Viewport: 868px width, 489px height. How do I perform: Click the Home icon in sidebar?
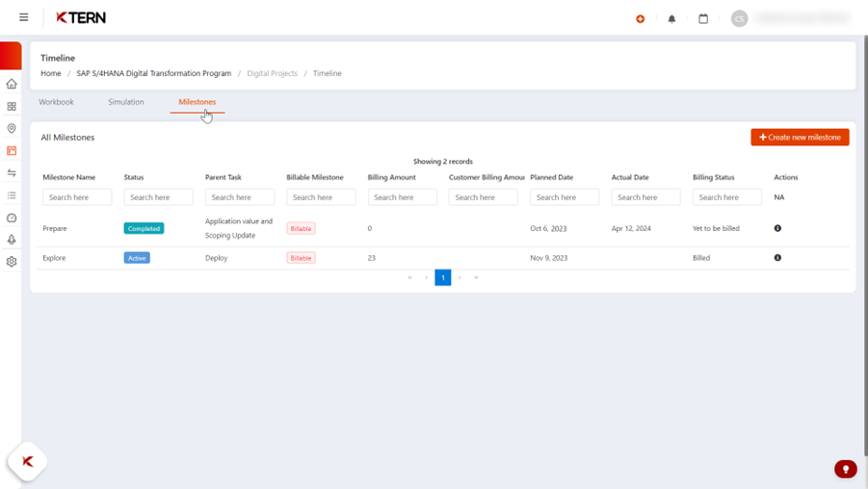(12, 84)
